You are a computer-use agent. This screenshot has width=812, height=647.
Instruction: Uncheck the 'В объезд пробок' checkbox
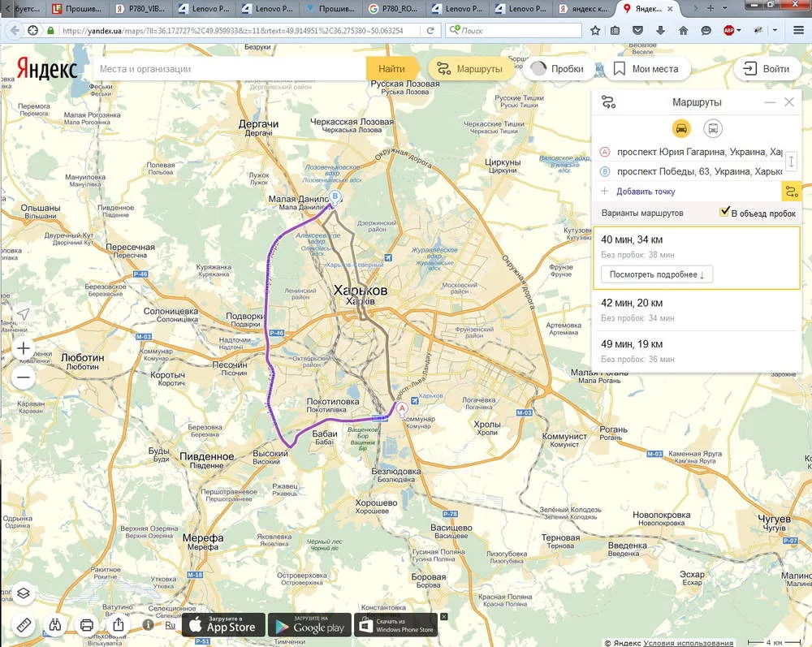725,212
